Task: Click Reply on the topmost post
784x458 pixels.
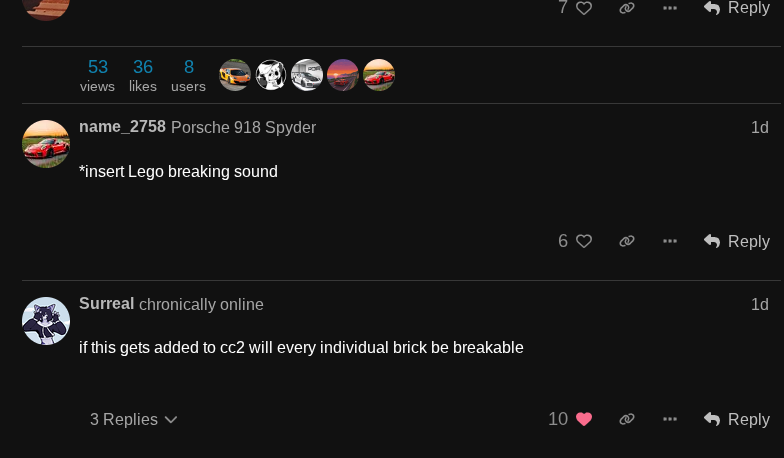Action: click(x=737, y=8)
